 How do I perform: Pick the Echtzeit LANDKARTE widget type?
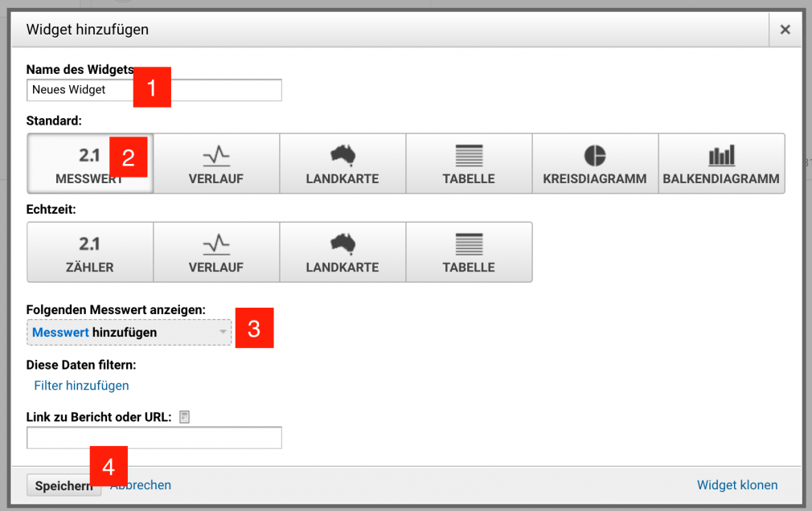pyautogui.click(x=342, y=252)
